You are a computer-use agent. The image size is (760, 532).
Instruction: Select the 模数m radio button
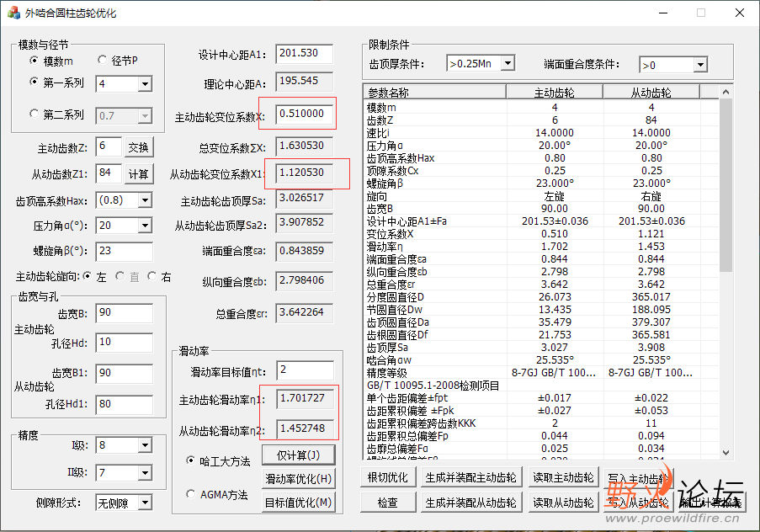pos(34,61)
